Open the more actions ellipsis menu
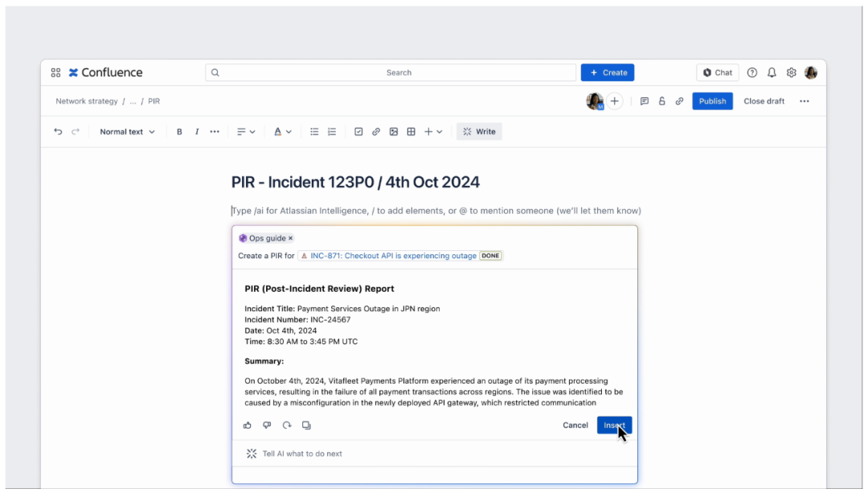Image resolution: width=868 pixels, height=497 pixels. 805,101
